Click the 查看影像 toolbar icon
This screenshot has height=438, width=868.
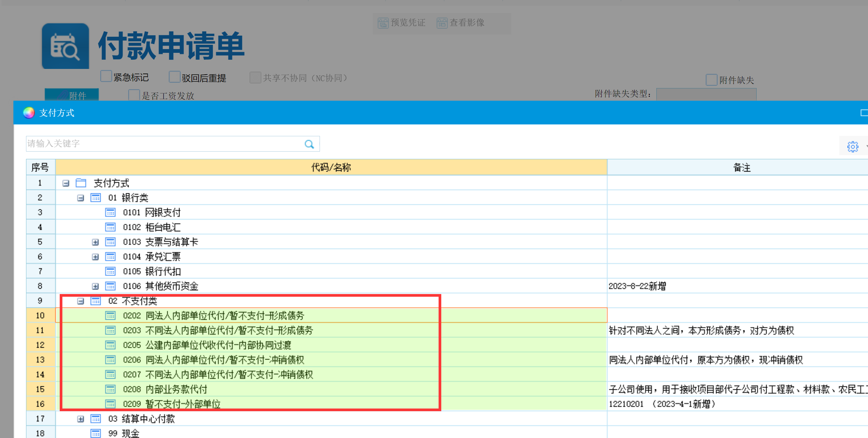click(442, 23)
